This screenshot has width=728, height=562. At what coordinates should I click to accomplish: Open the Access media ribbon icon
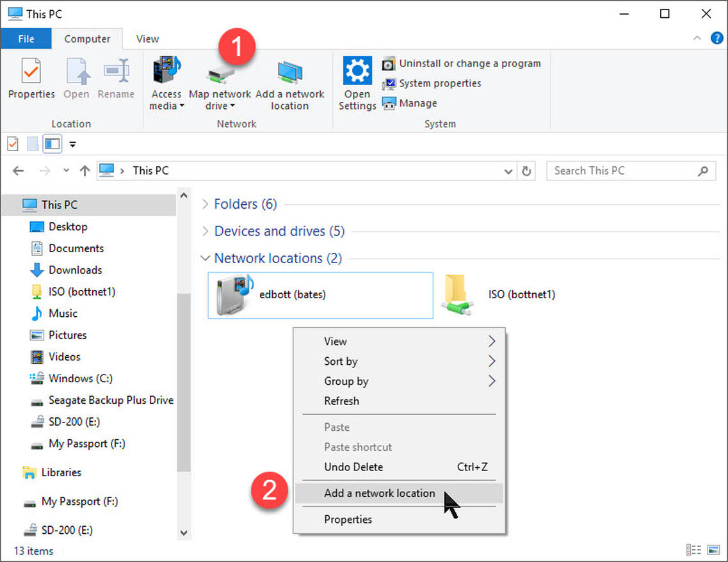(x=166, y=82)
